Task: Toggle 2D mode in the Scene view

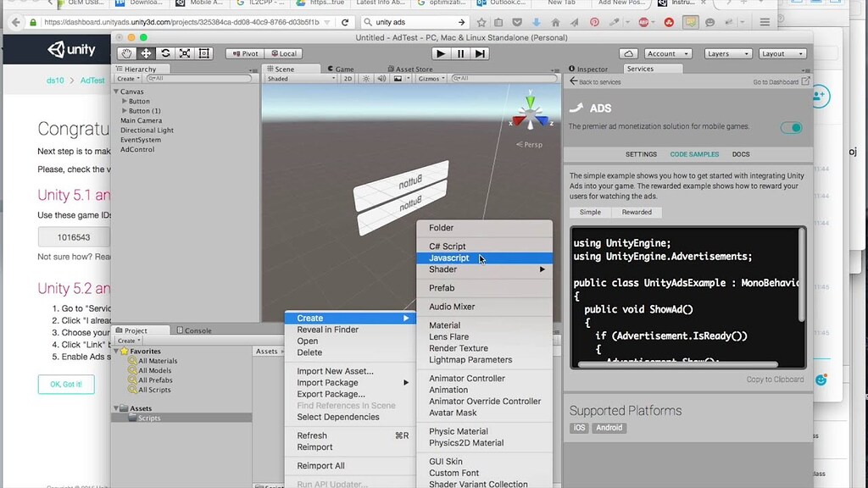Action: 348,78
